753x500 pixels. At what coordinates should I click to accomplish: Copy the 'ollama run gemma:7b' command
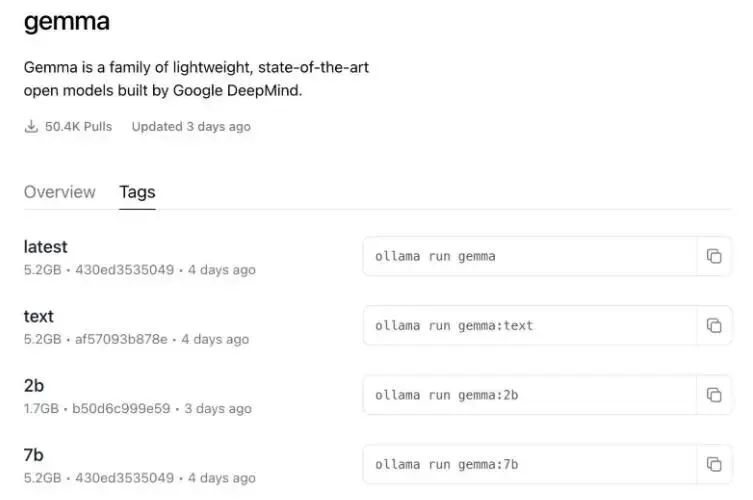[x=714, y=464]
